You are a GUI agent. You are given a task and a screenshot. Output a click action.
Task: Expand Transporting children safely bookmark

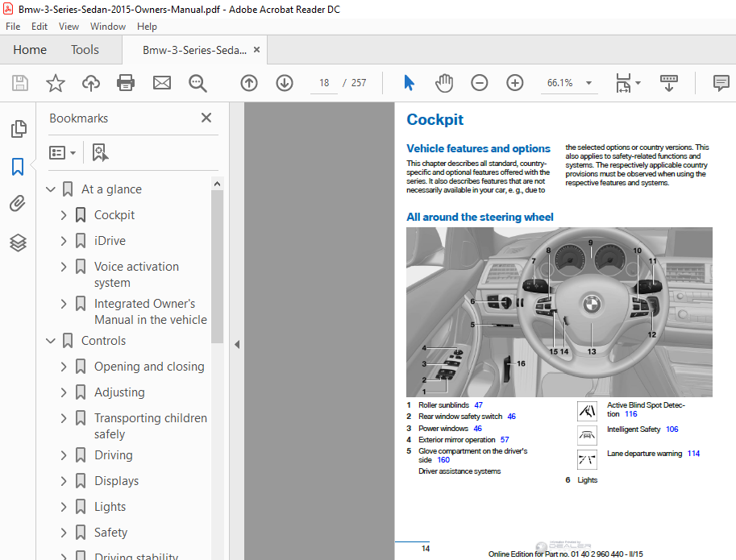coord(64,418)
